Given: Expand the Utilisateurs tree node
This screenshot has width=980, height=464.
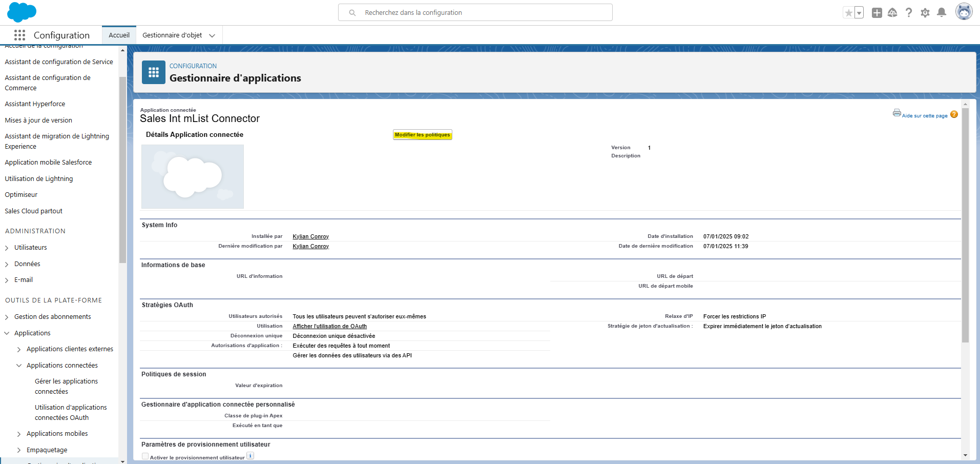Looking at the screenshot, I should (7, 248).
